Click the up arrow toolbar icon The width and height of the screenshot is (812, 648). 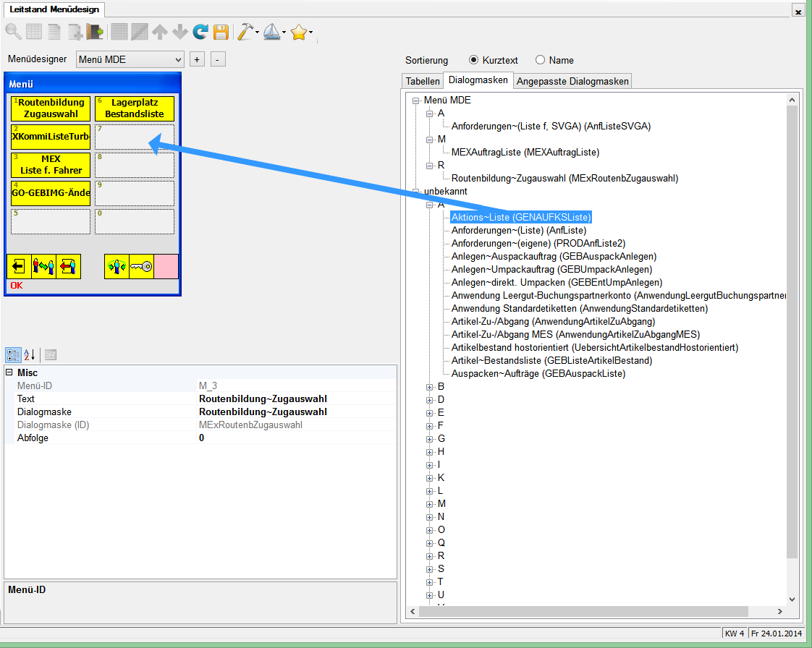point(159,32)
